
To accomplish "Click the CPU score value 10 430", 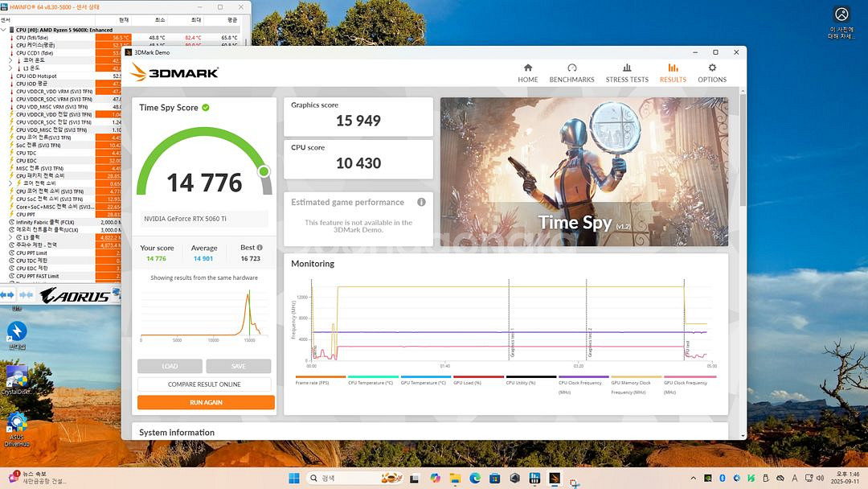I will pyautogui.click(x=358, y=163).
